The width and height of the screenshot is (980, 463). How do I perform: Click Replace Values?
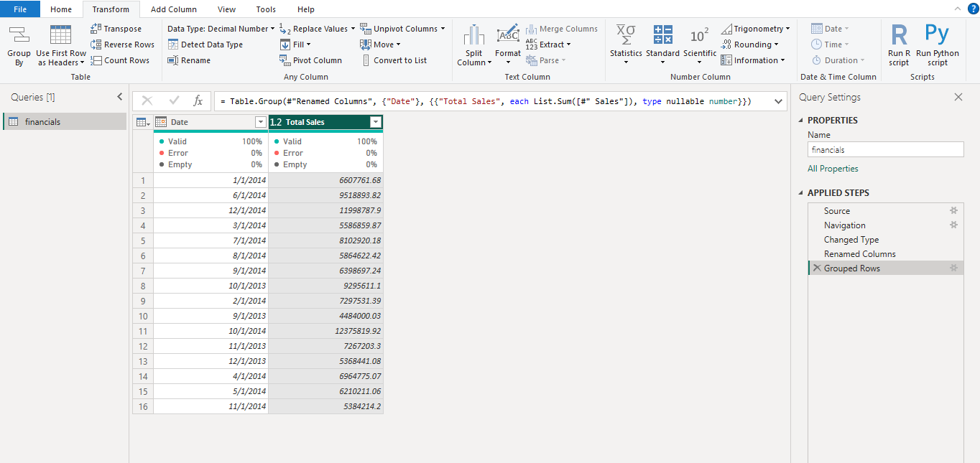(x=317, y=29)
